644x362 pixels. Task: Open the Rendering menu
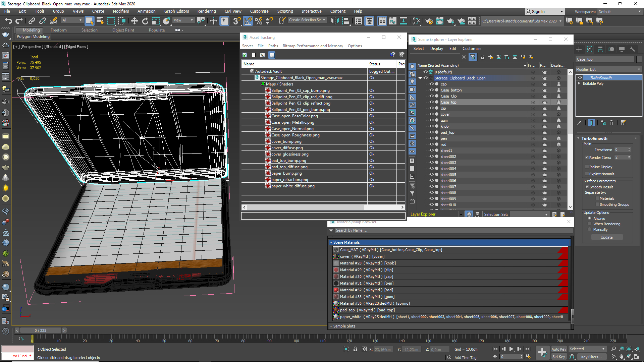click(207, 11)
